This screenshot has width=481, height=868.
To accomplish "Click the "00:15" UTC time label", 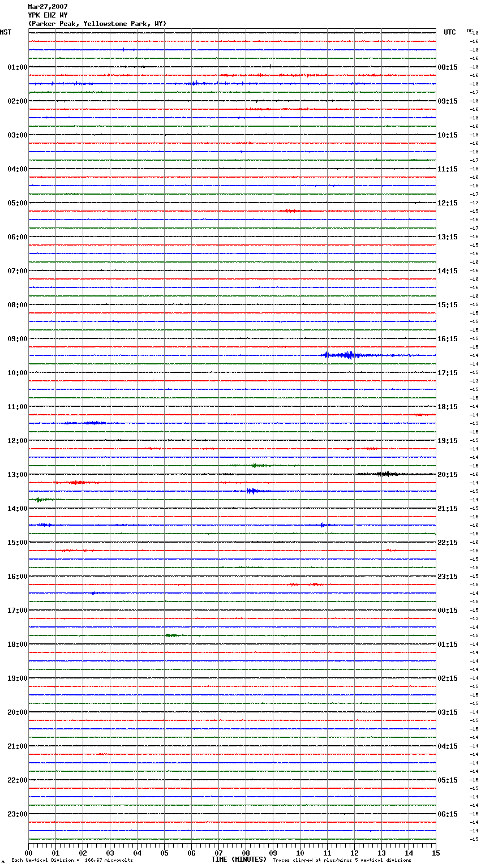I will pos(448,611).
